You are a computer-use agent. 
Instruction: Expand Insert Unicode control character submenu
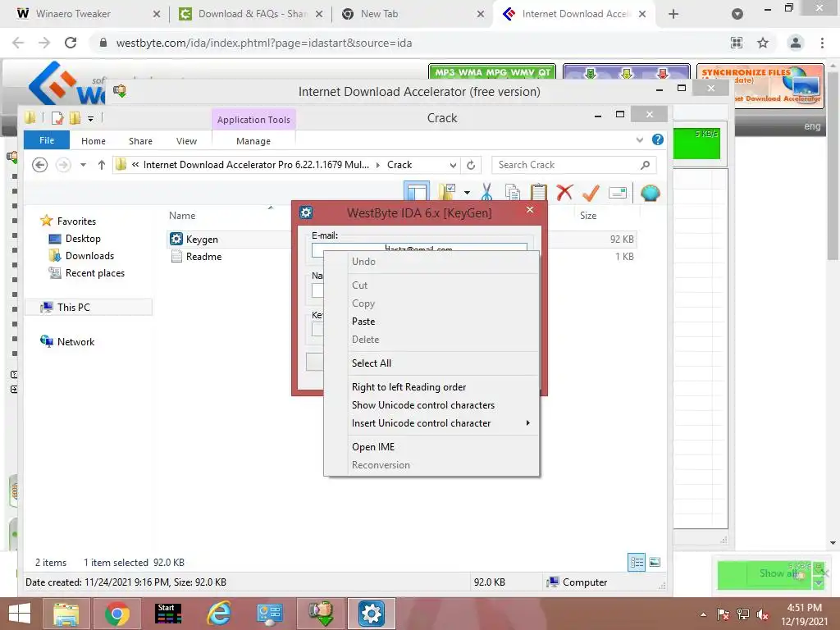[431, 423]
